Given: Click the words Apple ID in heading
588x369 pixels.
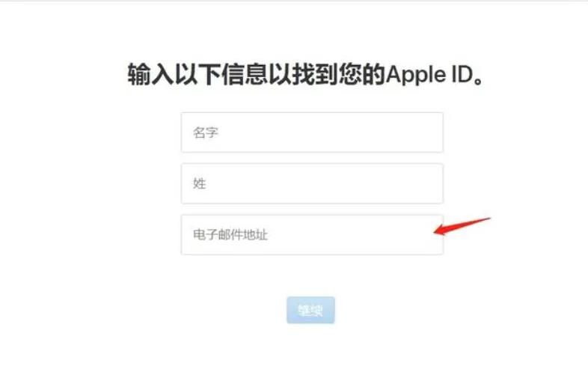Looking at the screenshot, I should [430, 74].
